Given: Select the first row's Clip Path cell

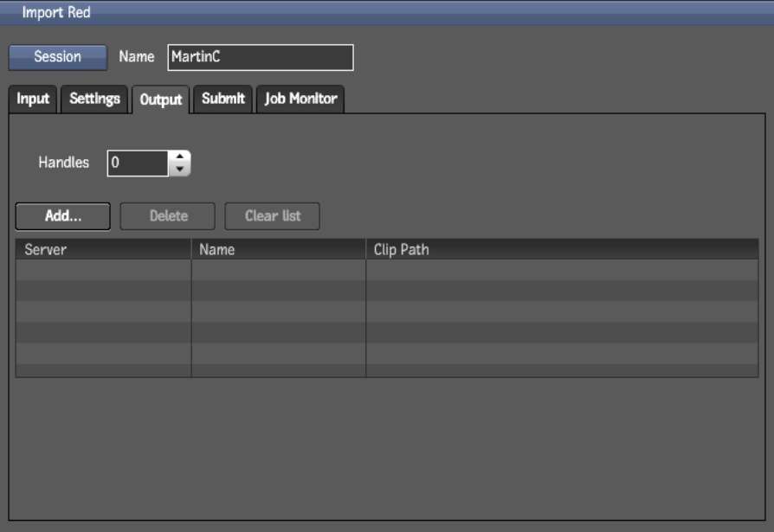Looking at the screenshot, I should point(562,270).
